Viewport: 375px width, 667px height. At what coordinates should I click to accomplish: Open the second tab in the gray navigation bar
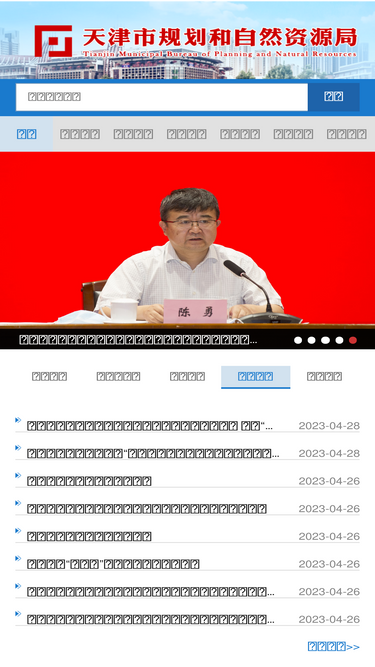coord(80,134)
